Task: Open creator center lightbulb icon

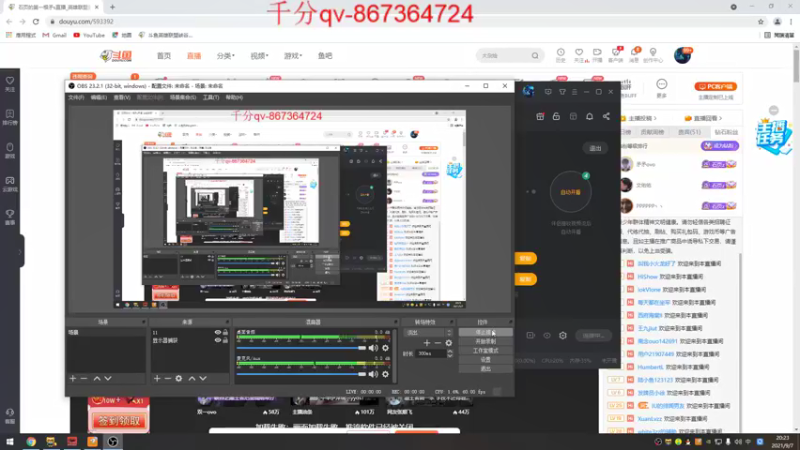Action: (x=653, y=55)
